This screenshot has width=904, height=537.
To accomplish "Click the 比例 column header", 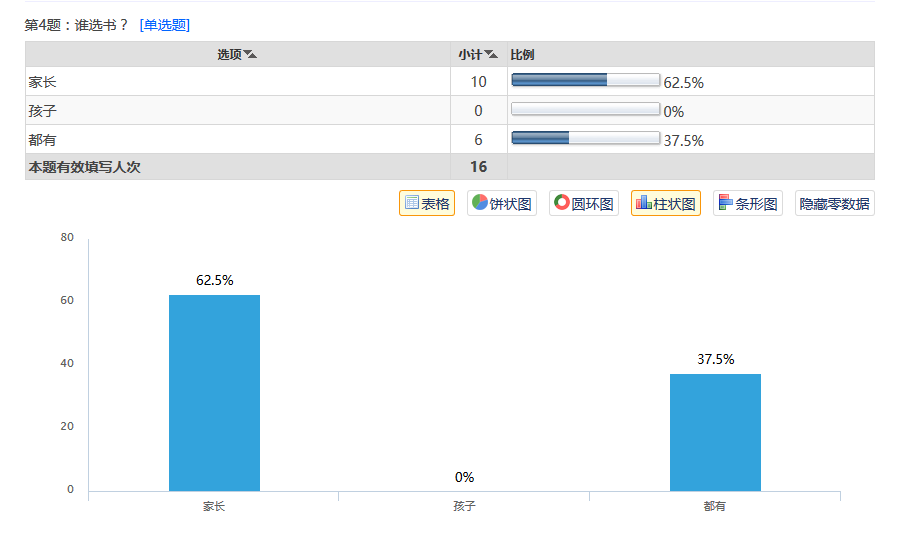I will tap(522, 55).
